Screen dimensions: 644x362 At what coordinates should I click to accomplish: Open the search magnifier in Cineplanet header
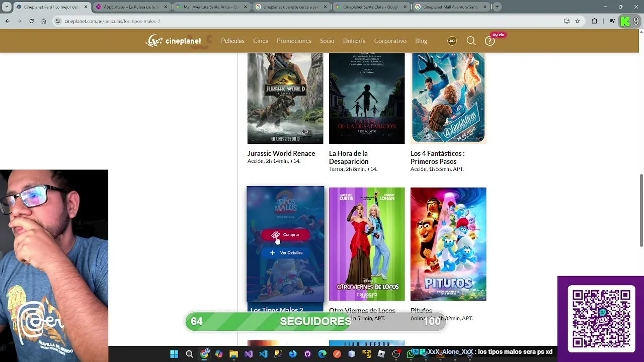[x=471, y=41]
